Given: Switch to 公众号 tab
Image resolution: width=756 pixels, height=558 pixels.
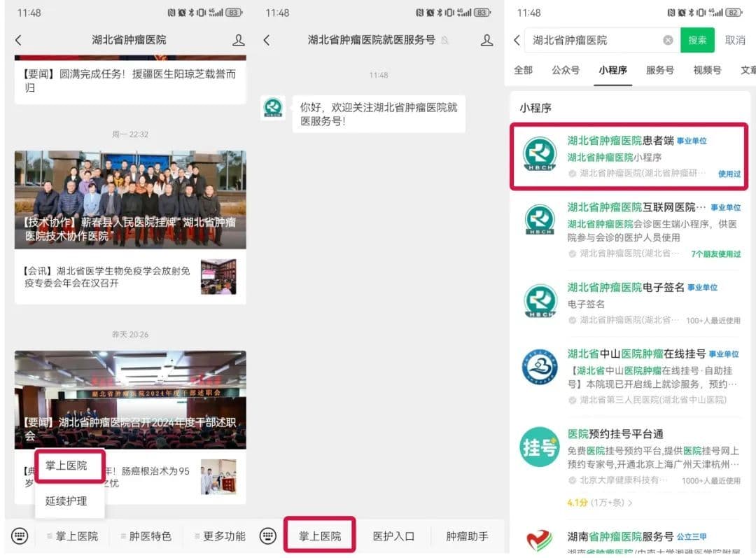Looking at the screenshot, I should click(x=566, y=70).
